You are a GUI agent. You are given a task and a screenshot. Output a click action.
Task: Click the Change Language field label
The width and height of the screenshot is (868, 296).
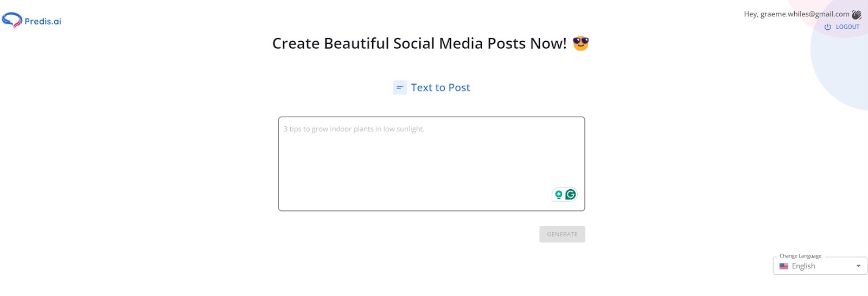[800, 256]
